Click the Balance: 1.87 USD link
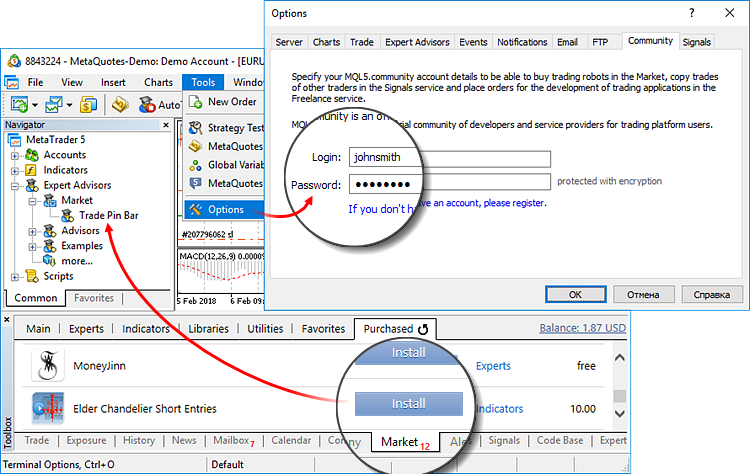This screenshot has height=474, width=750. pyautogui.click(x=583, y=328)
